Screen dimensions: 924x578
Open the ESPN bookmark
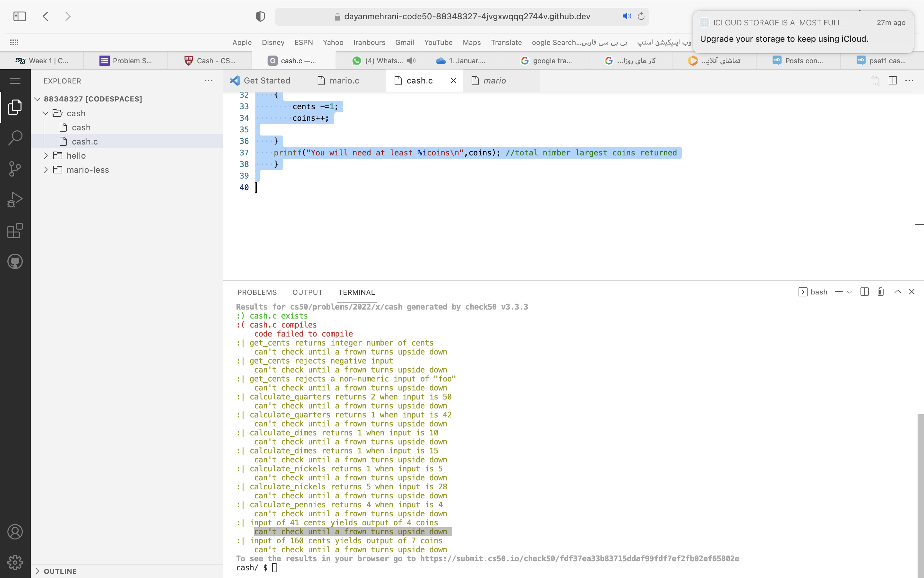point(304,42)
